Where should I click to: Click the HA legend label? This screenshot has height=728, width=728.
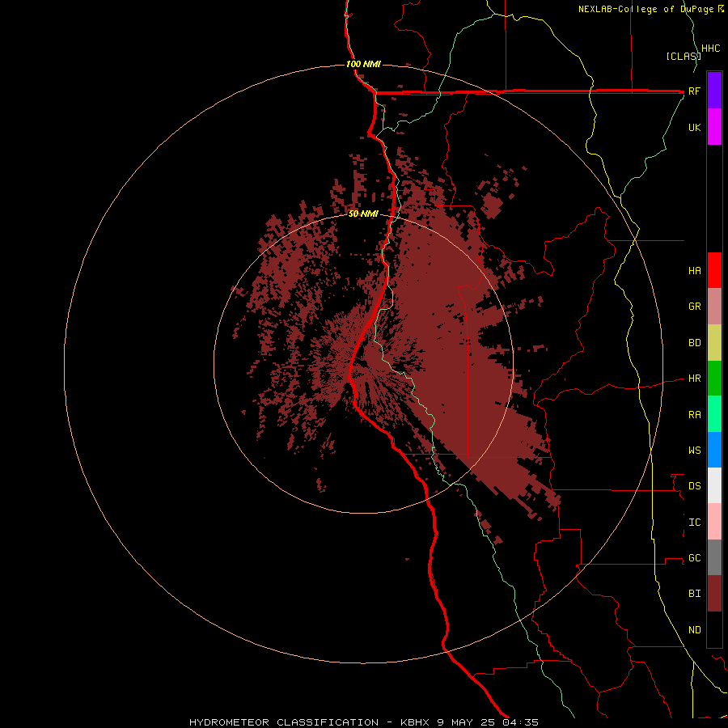click(694, 270)
